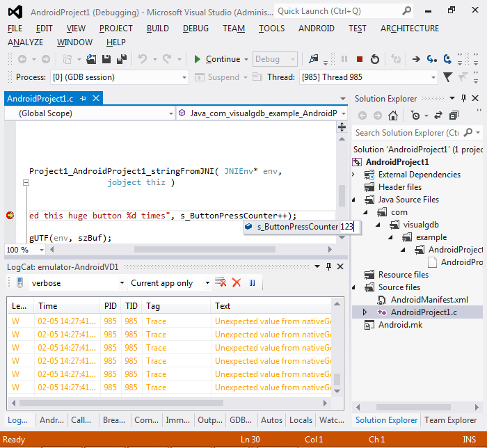Collapse the function outline minus box

26,182
